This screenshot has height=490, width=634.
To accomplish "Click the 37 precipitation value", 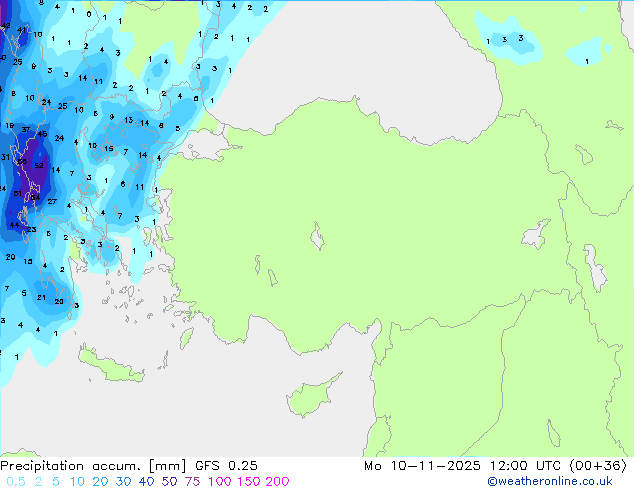I will (25, 130).
